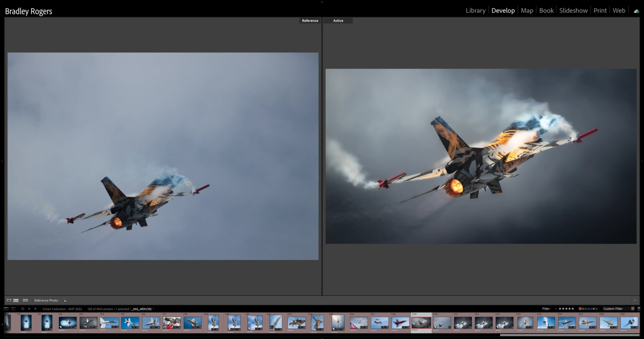Switch to the Web module
Viewport: 644px width, 339px height.
(x=619, y=11)
